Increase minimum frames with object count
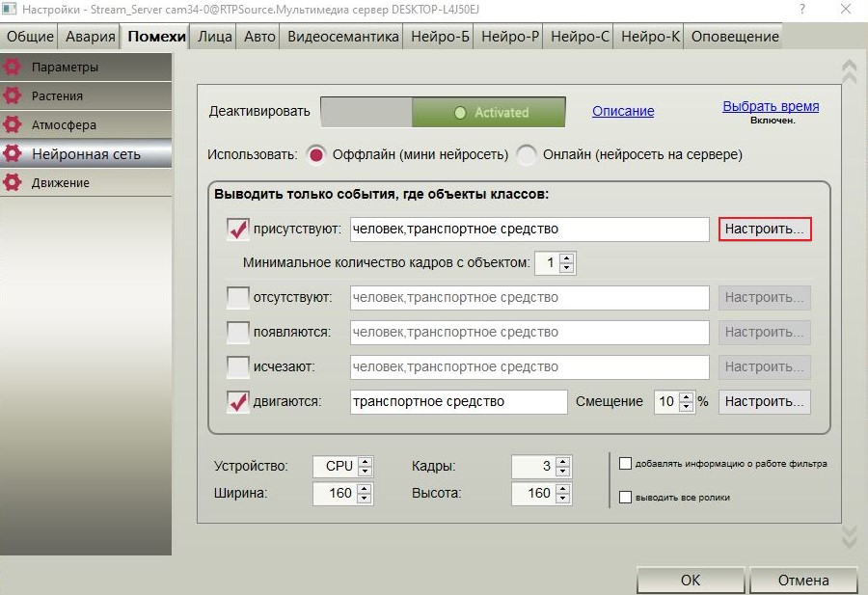Screen dimensions: 868x595 (566, 257)
